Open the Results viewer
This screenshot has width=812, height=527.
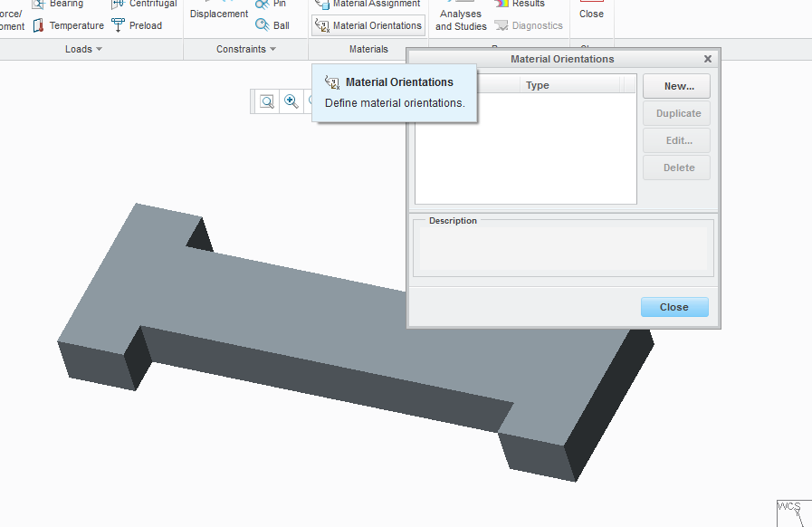pyautogui.click(x=520, y=5)
